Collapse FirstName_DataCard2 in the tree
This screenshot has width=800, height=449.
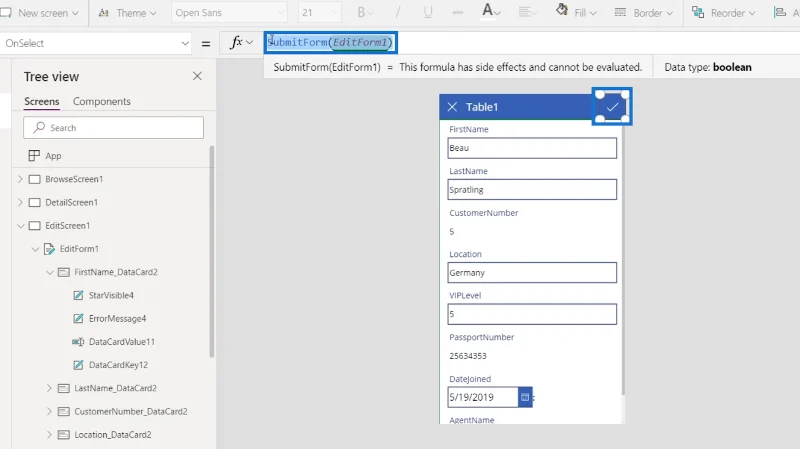(x=49, y=272)
